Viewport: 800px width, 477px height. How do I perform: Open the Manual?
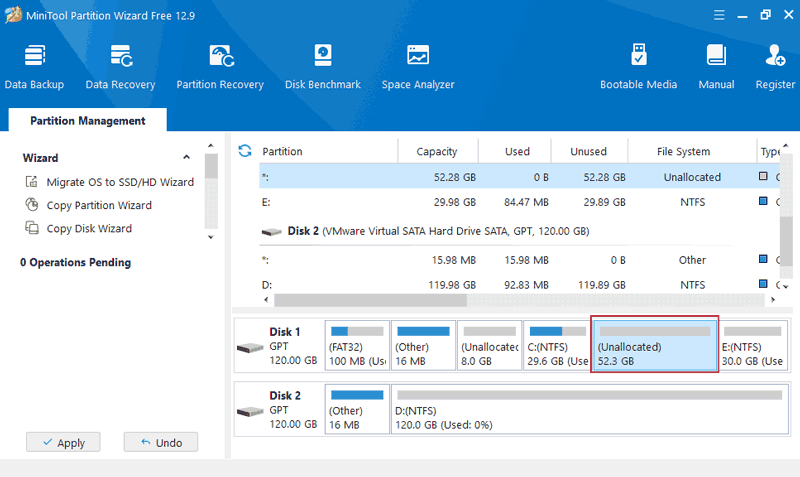pos(716,66)
